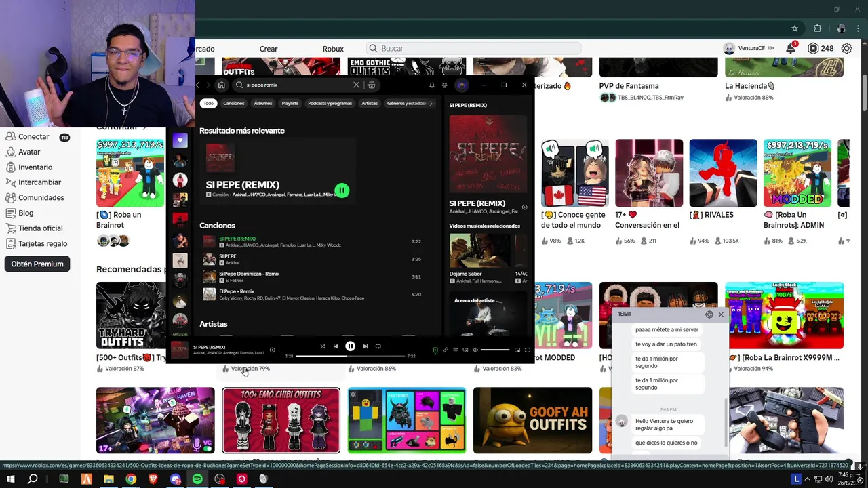Add current song to Liked via plus in player bar

click(x=272, y=350)
